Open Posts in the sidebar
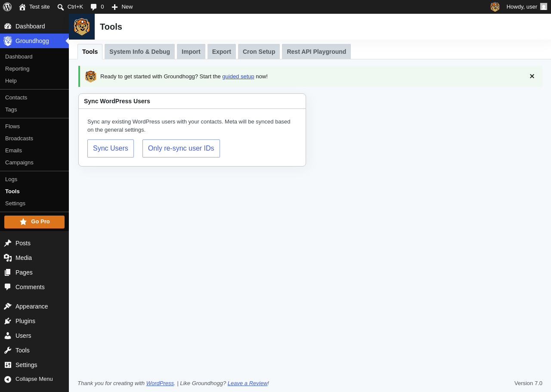Image resolution: width=551 pixels, height=392 pixels. 34,243
